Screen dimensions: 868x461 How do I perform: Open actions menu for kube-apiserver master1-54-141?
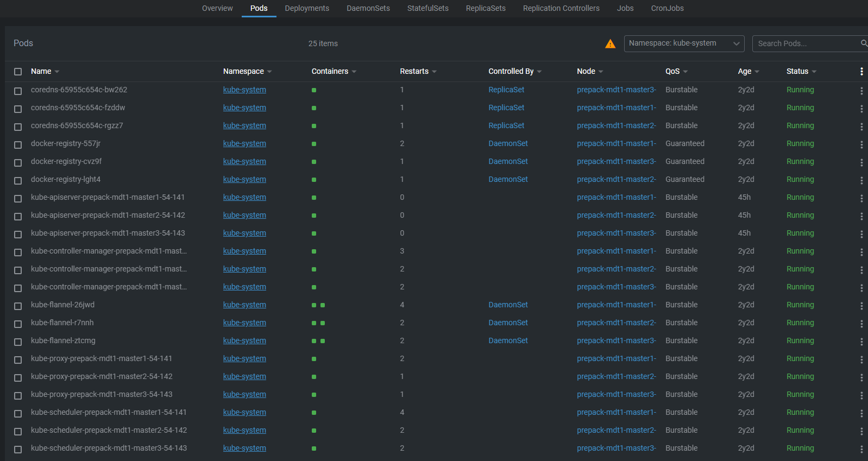coord(861,198)
